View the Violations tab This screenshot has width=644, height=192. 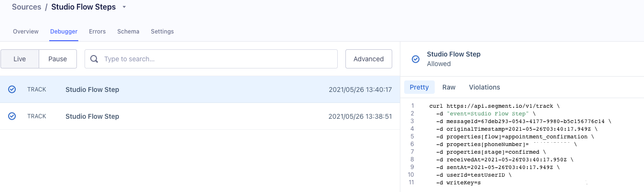[x=484, y=87]
